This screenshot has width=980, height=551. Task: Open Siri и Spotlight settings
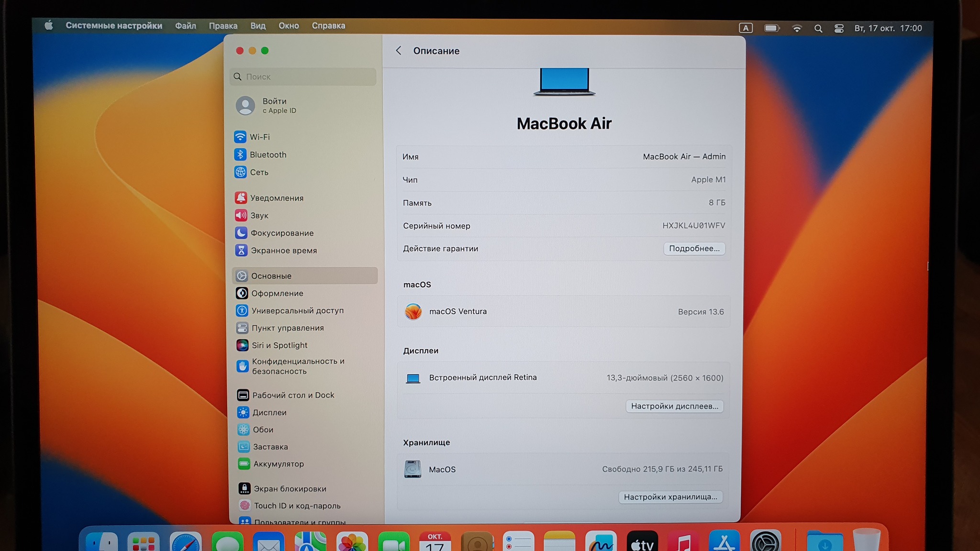(x=279, y=345)
